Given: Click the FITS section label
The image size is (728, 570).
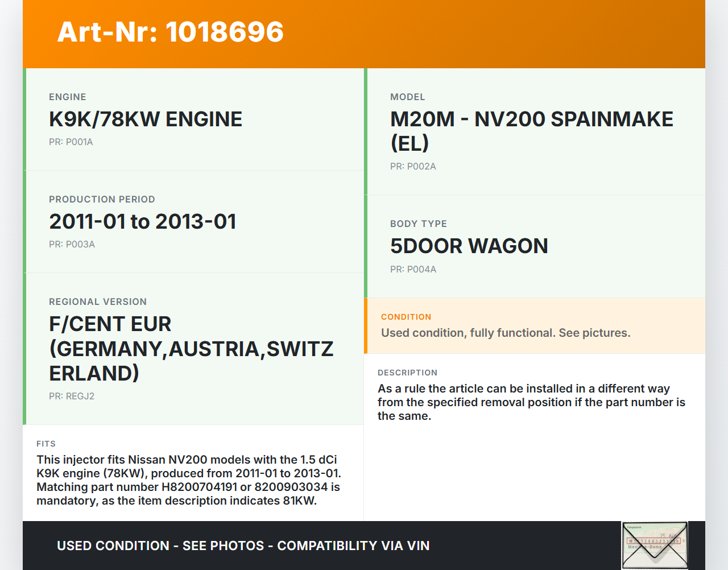Looking at the screenshot, I should pyautogui.click(x=46, y=444).
